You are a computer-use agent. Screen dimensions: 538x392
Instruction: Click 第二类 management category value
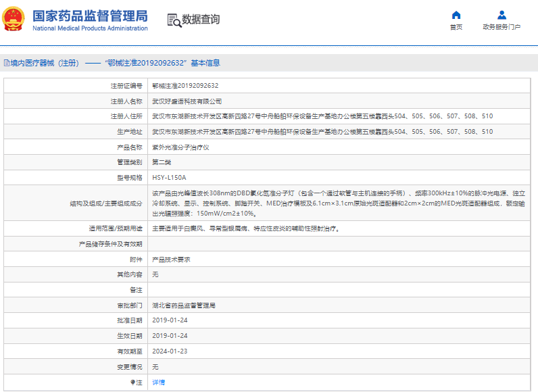(x=162, y=162)
